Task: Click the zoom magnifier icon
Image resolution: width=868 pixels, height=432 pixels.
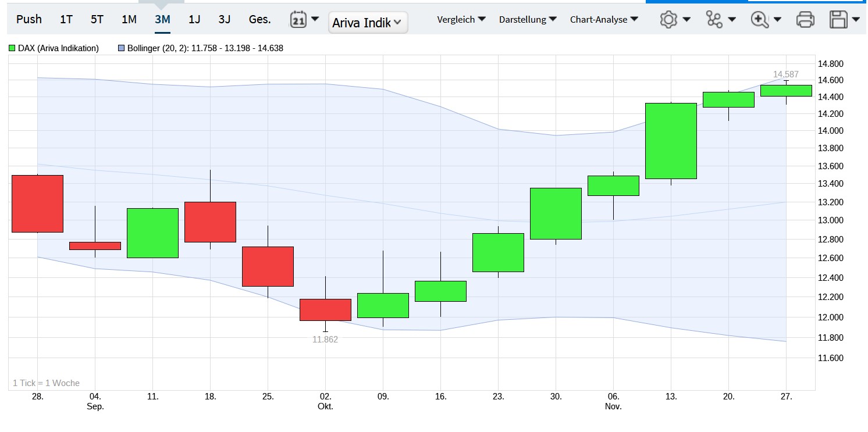Action: [x=759, y=20]
